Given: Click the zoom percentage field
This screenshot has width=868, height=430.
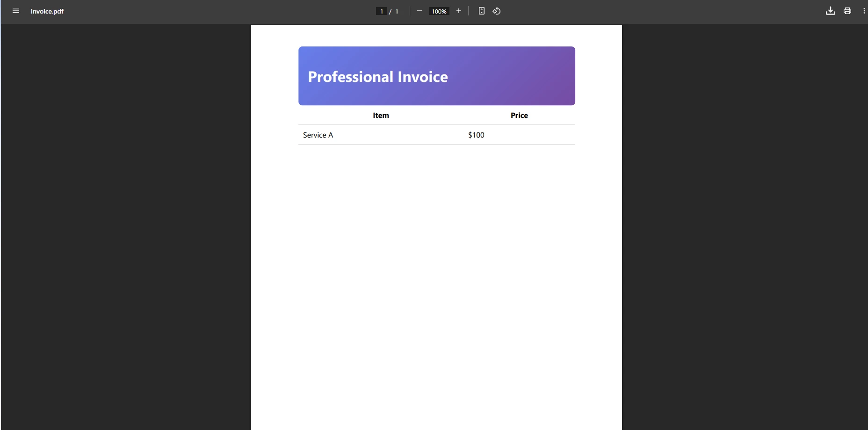Looking at the screenshot, I should click(x=439, y=11).
